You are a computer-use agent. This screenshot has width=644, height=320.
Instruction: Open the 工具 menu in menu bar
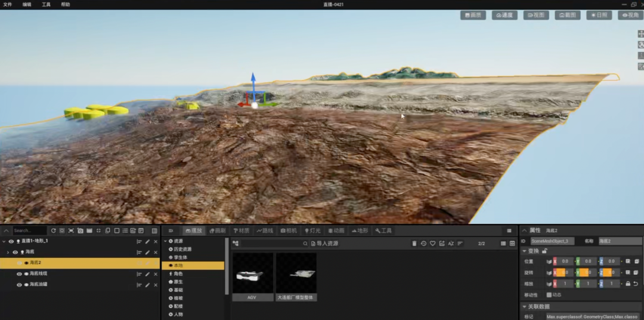(46, 5)
